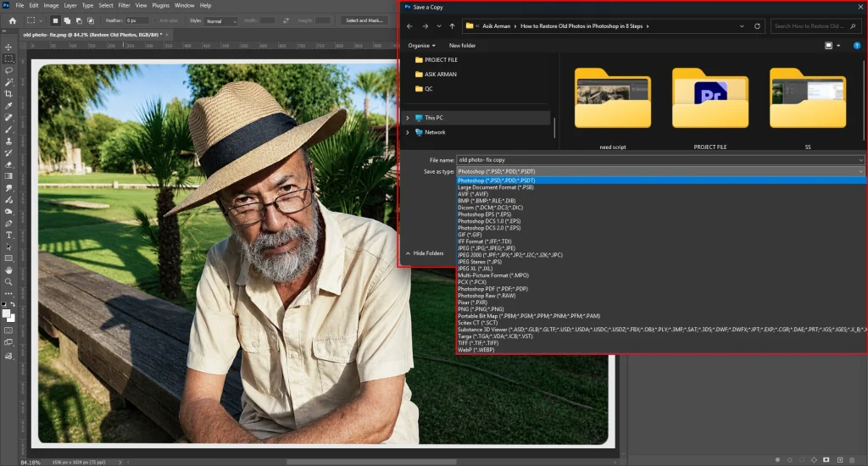Click the File name input field
Screen dimensions: 868x466
(x=657, y=160)
